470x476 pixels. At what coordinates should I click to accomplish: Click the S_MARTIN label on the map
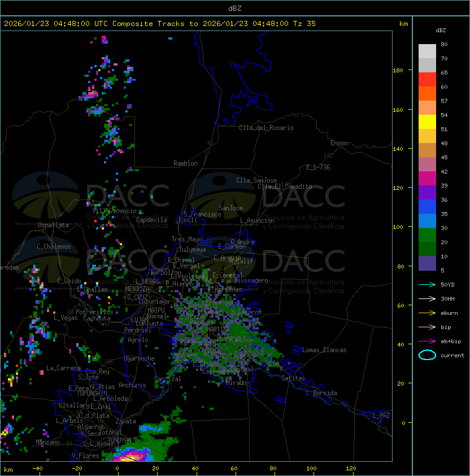click(214, 330)
